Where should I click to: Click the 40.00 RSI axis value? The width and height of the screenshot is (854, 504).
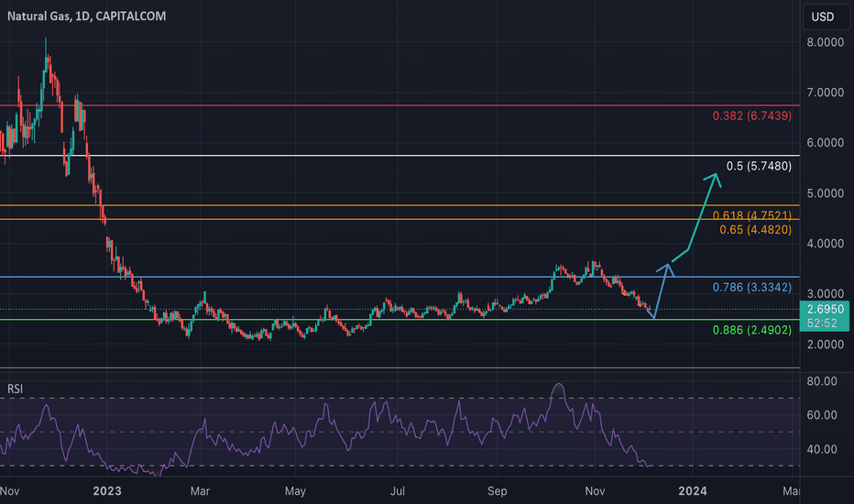(x=822, y=450)
